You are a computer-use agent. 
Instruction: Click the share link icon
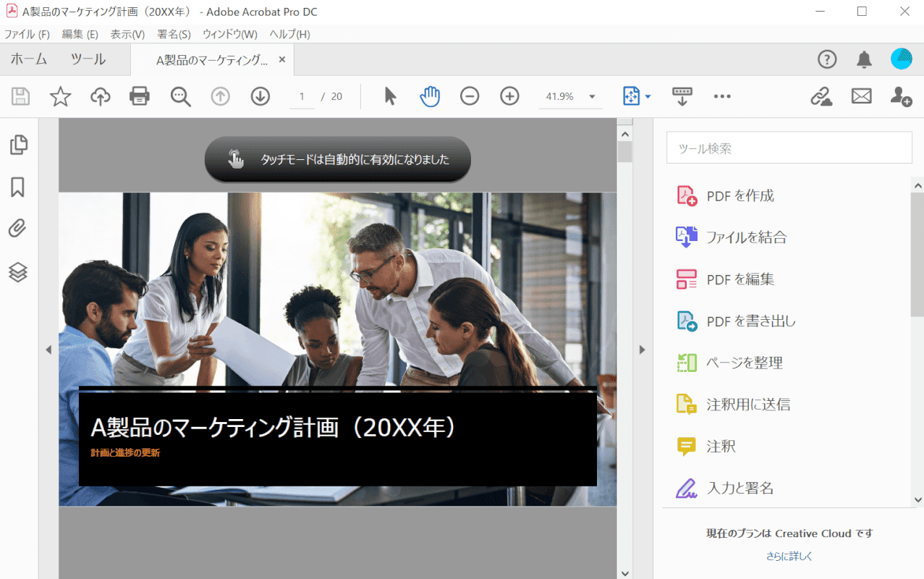pyautogui.click(x=821, y=96)
